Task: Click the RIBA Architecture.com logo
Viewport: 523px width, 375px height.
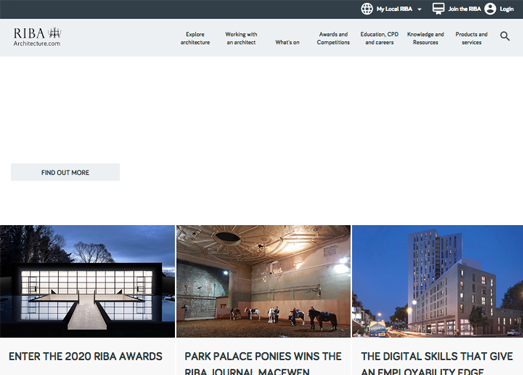Action: point(37,37)
